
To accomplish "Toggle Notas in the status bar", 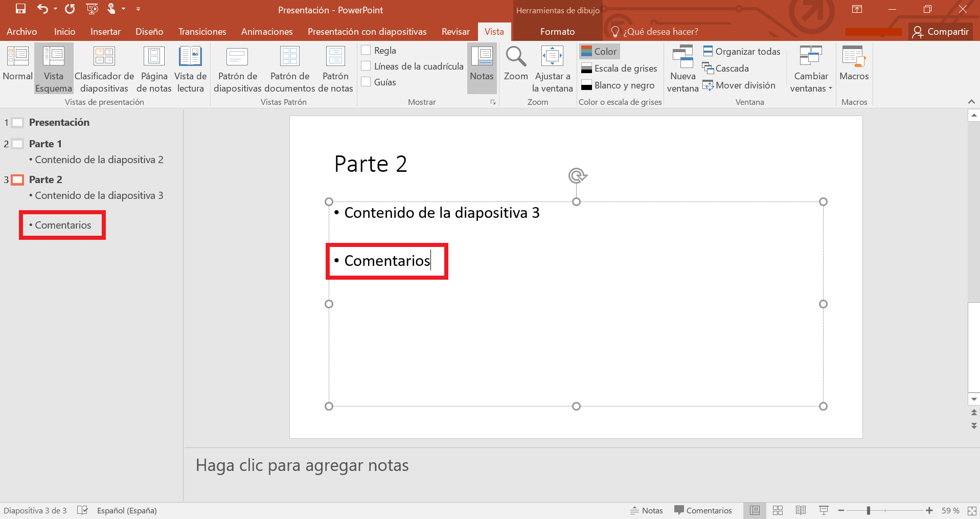I will tap(646, 510).
